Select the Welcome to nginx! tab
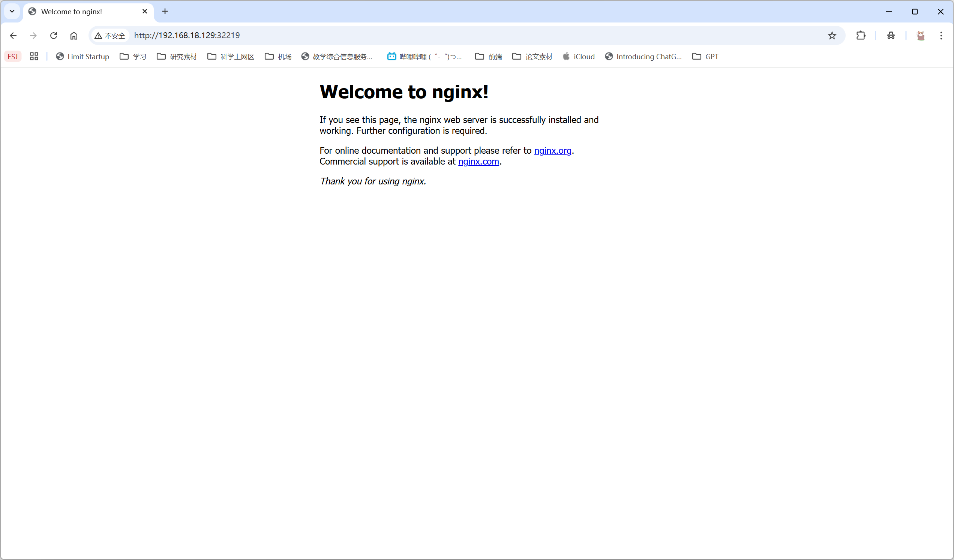The image size is (954, 560). coord(88,12)
